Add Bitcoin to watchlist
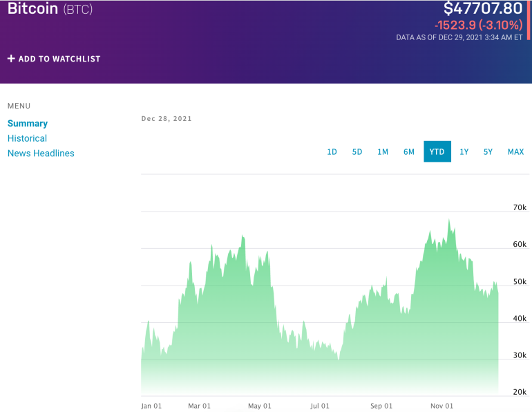The width and height of the screenshot is (532, 412). [x=54, y=59]
